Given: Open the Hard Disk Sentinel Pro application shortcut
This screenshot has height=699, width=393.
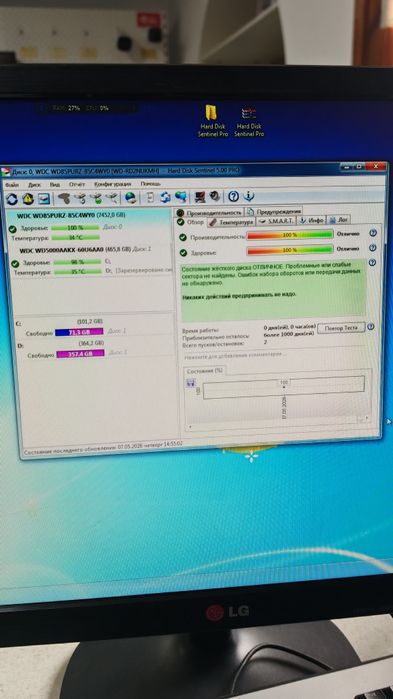Looking at the screenshot, I should (249, 121).
